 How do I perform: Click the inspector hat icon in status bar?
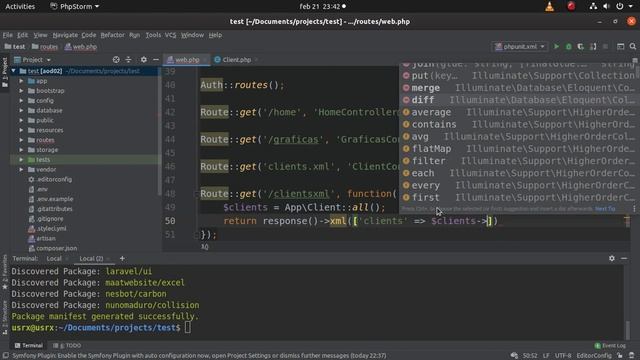[631, 356]
